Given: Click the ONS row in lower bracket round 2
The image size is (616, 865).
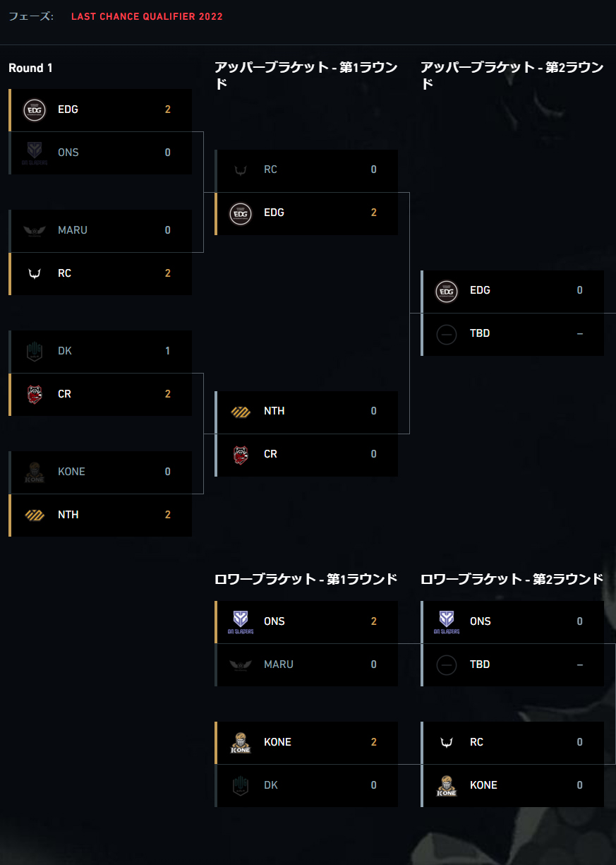Looking at the screenshot, I should 512,621.
